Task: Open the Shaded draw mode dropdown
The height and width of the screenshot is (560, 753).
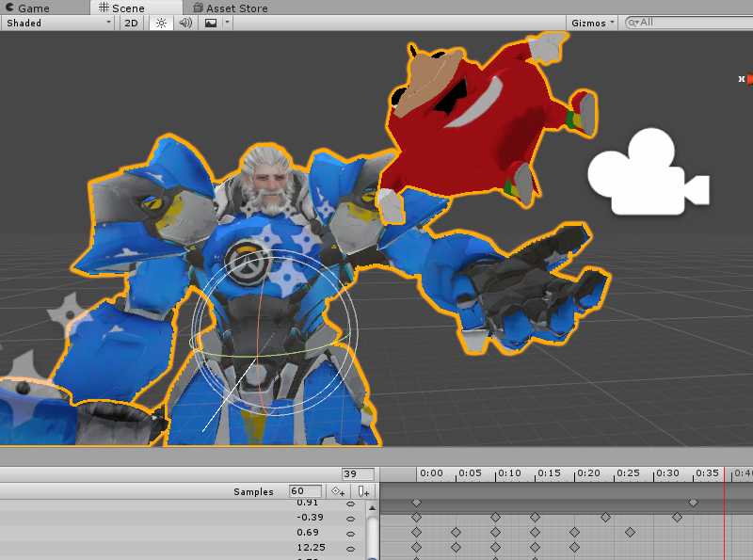Action: point(56,23)
